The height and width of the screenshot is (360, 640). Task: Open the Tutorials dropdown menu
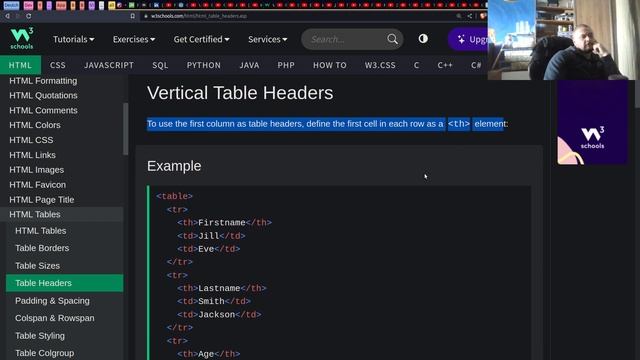pos(73,39)
